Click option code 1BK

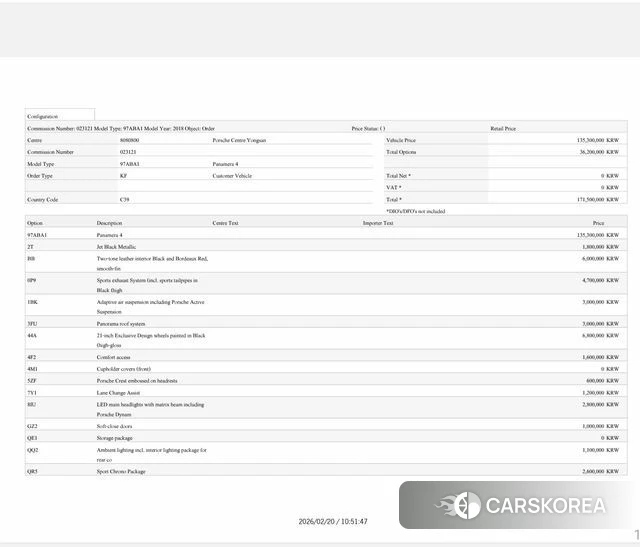(x=32, y=302)
